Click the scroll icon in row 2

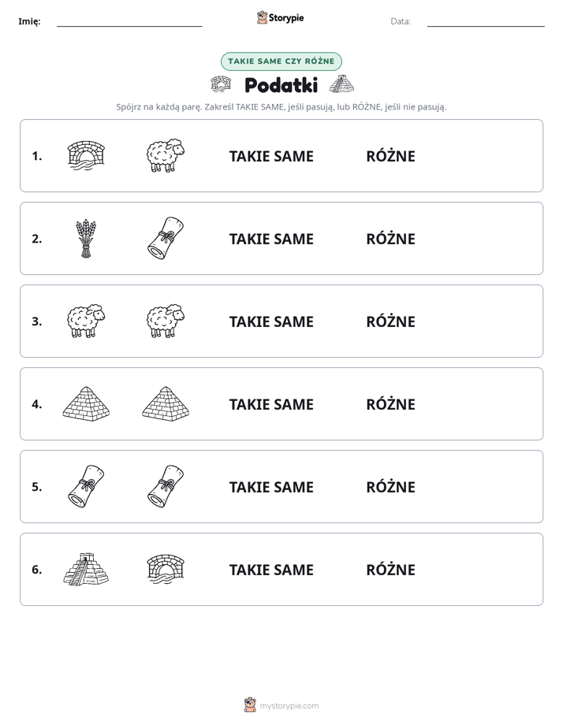click(166, 238)
